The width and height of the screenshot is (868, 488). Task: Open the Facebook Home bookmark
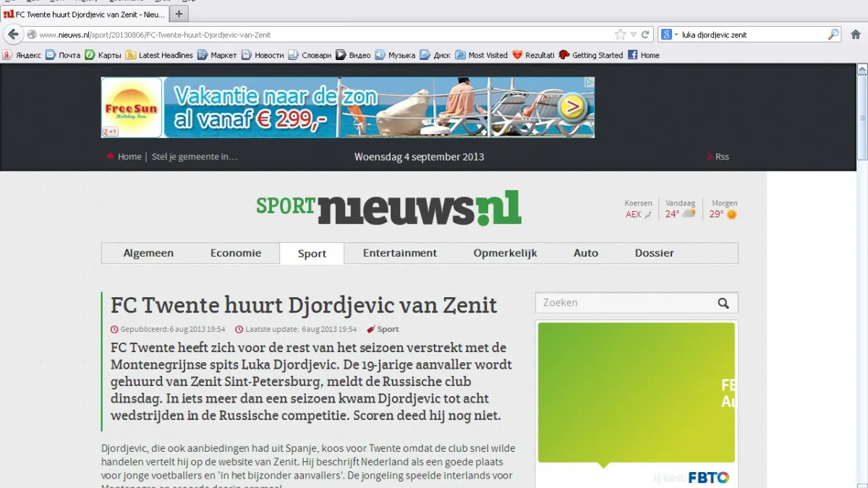point(643,55)
